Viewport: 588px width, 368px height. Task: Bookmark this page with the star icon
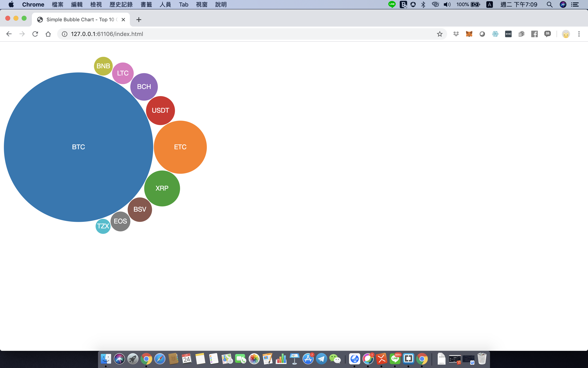(x=440, y=34)
